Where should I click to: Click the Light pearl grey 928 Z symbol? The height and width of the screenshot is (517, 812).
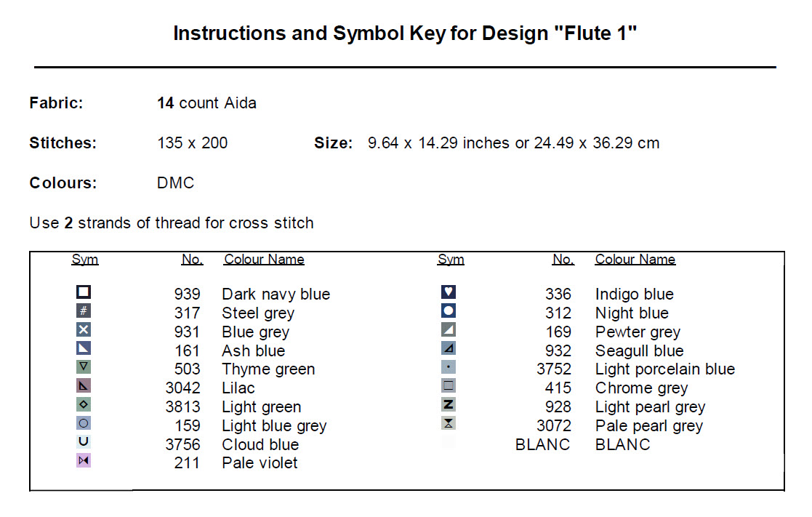point(449,405)
